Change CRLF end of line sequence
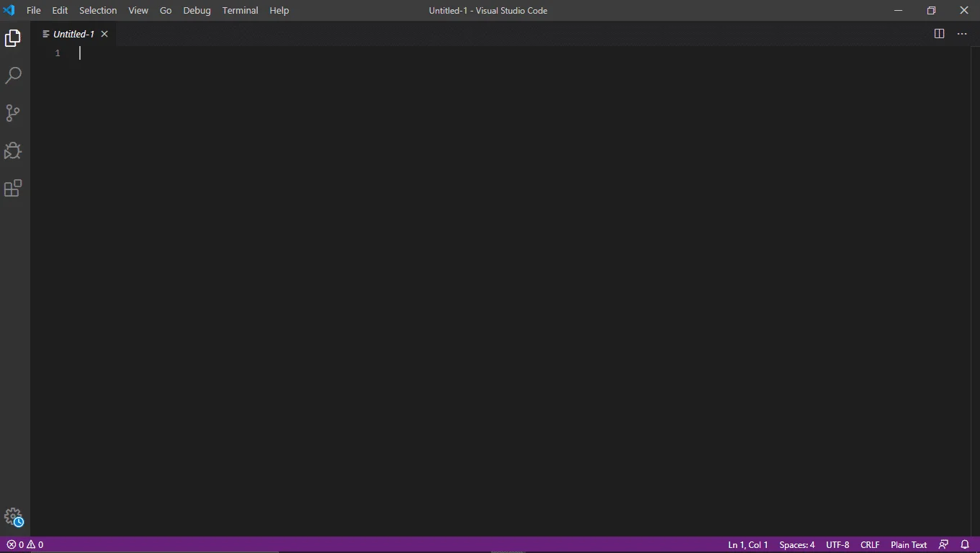 point(870,545)
